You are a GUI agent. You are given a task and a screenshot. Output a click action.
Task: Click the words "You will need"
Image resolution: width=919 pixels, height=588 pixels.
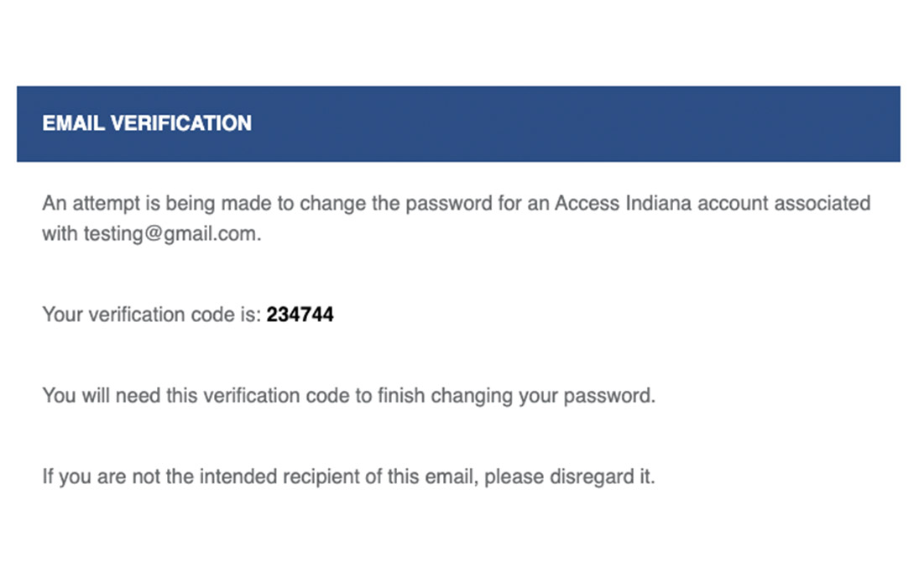point(96,395)
